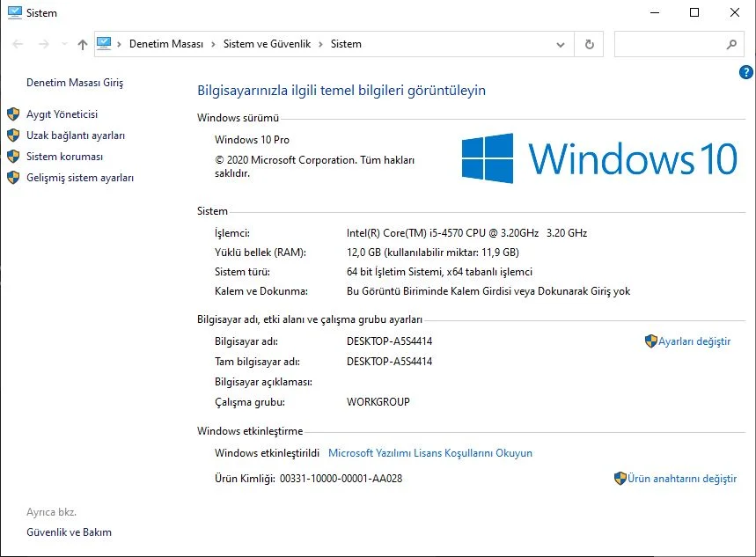Image resolution: width=756 pixels, height=557 pixels.
Task: Close the Sistem window
Action: tap(735, 12)
